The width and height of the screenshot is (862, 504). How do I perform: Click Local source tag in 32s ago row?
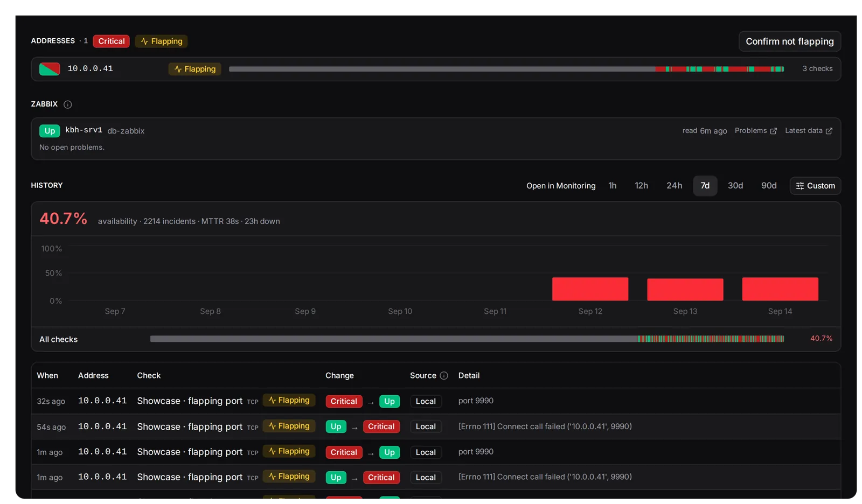tap(426, 401)
